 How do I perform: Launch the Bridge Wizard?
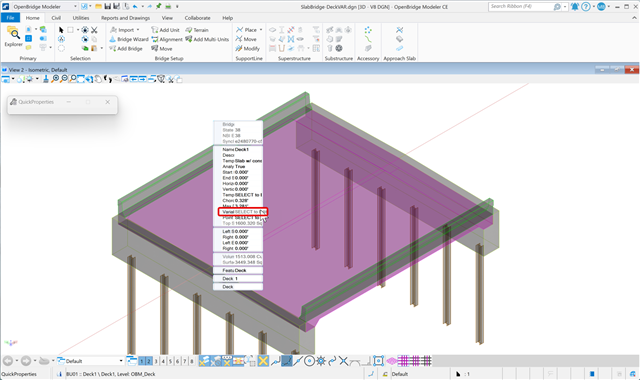[129, 39]
